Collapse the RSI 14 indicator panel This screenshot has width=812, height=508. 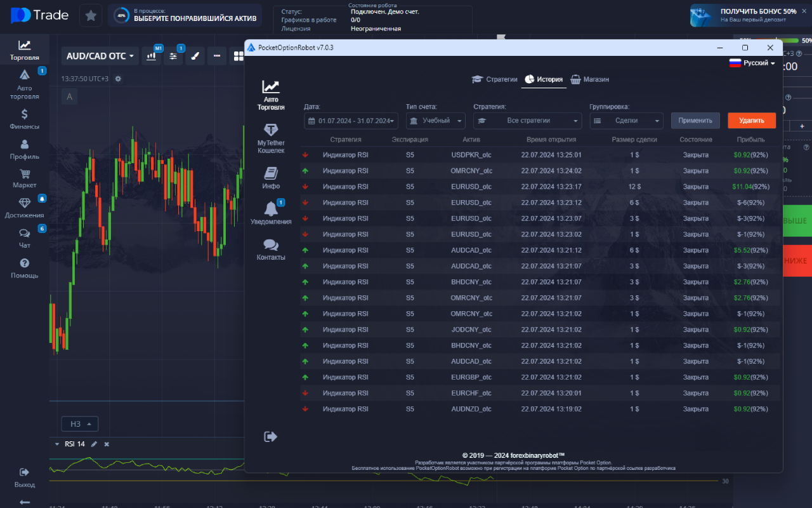click(x=56, y=444)
